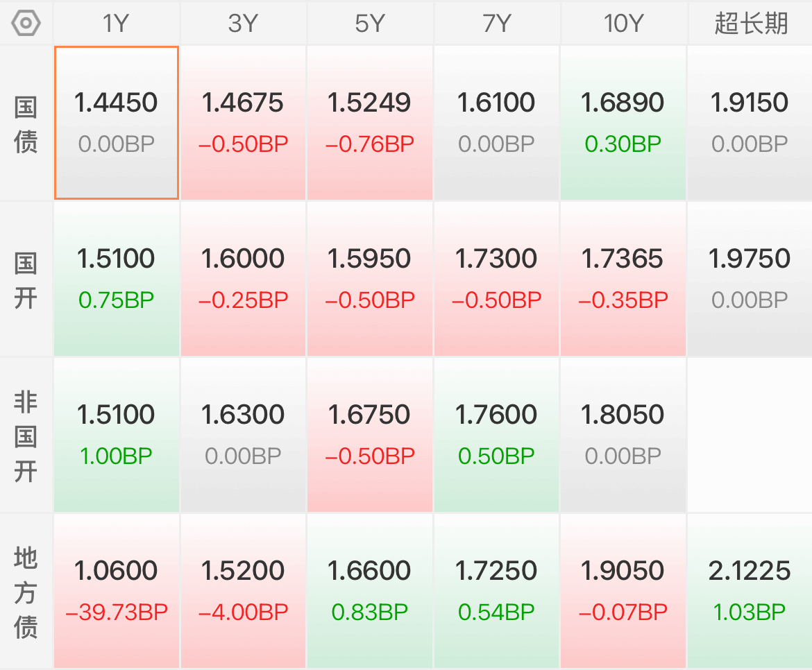Select the 超长期 column header

coord(750,24)
